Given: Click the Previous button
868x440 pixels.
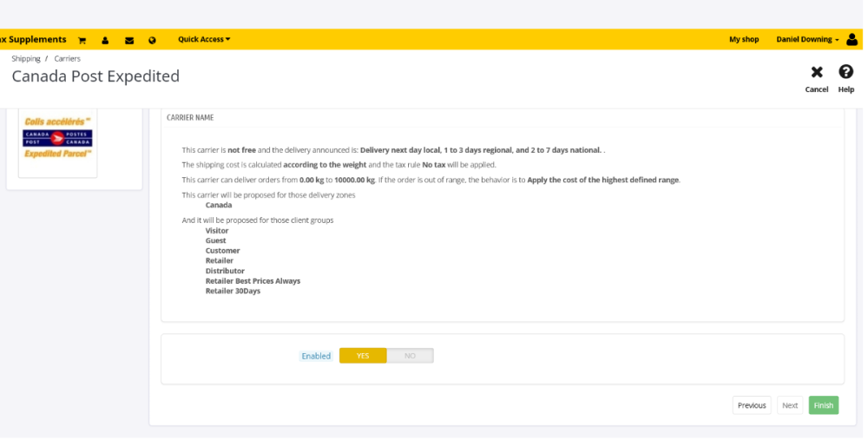Looking at the screenshot, I should click(752, 405).
